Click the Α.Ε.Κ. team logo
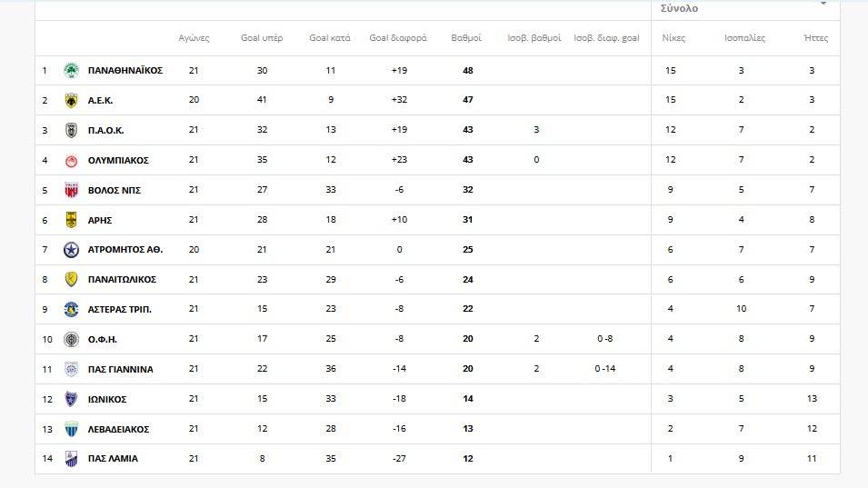Image resolution: width=868 pixels, height=488 pixels. tap(71, 100)
